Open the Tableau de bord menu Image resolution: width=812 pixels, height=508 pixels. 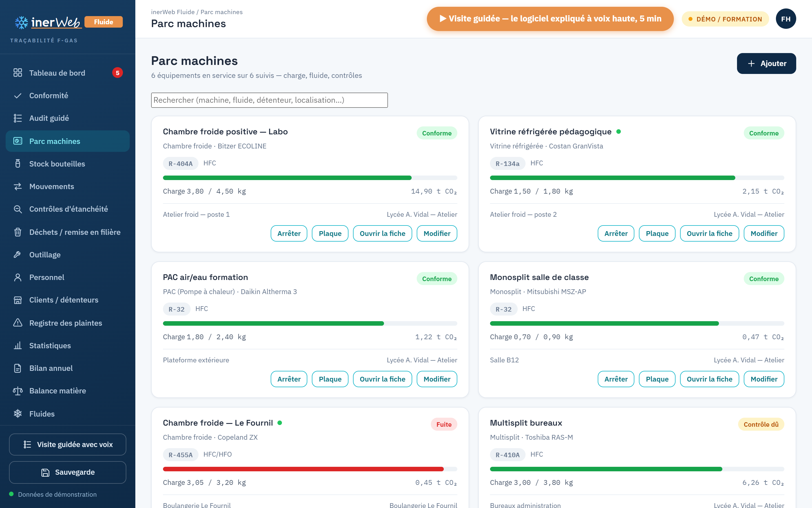(68, 73)
